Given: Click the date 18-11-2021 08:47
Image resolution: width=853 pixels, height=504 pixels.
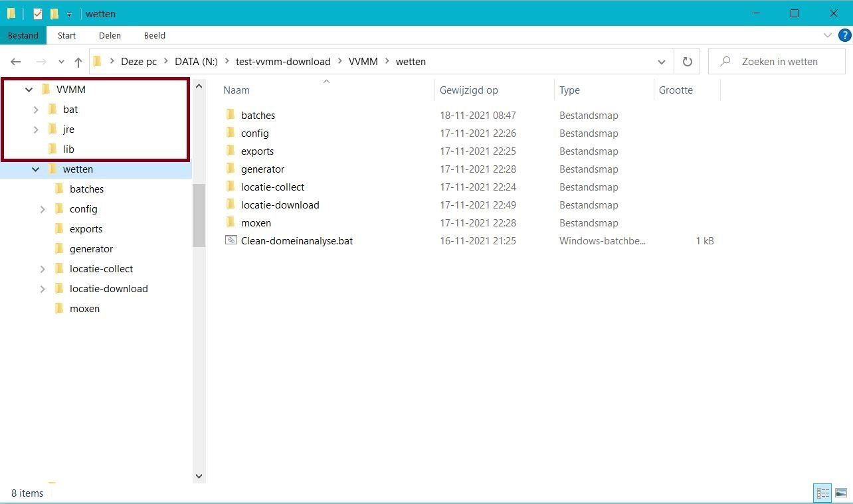Looking at the screenshot, I should (x=478, y=116).
